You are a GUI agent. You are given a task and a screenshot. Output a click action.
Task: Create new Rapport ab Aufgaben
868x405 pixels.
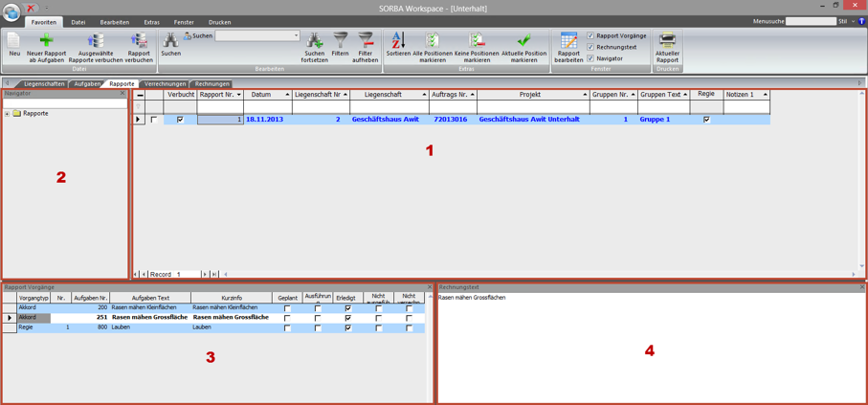pos(46,40)
